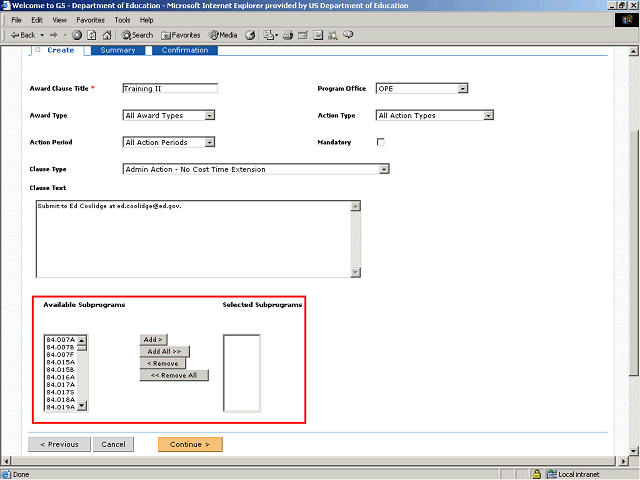Click the page vertical scrollbar down arrow
Image resolution: width=640 pixels, height=480 pixels.
(x=633, y=451)
